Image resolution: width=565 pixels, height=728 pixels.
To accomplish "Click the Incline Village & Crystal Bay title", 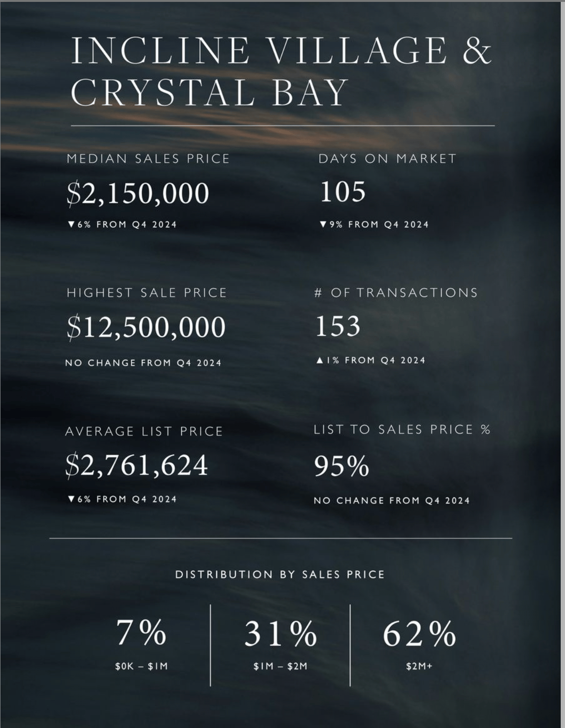I will coord(281,71).
